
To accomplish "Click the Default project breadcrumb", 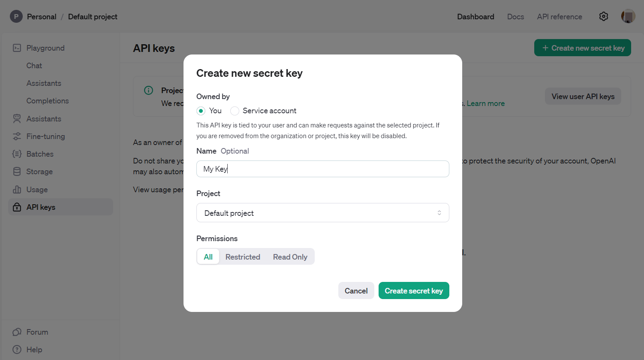I will (93, 17).
